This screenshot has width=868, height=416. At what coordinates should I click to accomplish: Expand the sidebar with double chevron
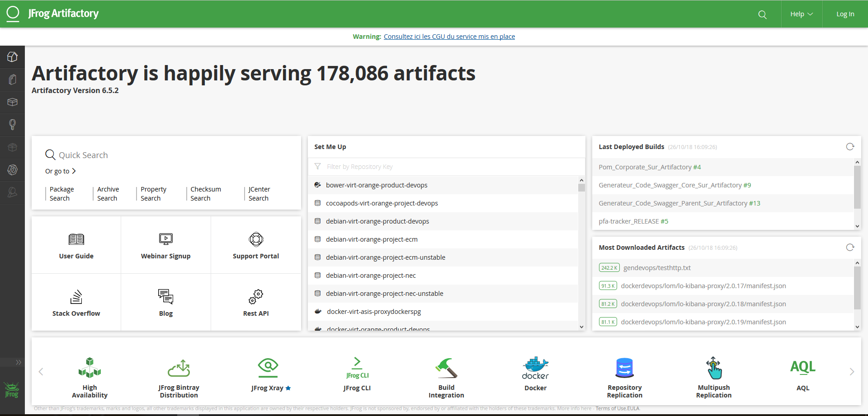18,362
